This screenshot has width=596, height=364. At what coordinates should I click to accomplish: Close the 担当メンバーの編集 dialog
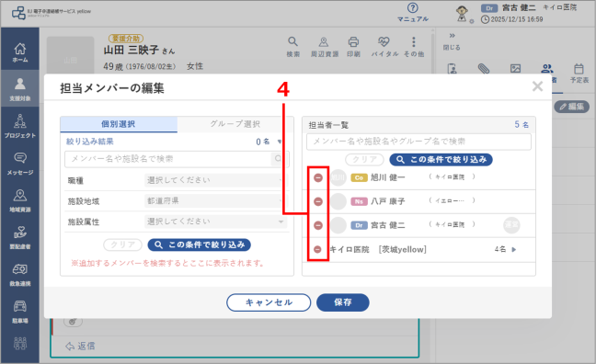(537, 86)
